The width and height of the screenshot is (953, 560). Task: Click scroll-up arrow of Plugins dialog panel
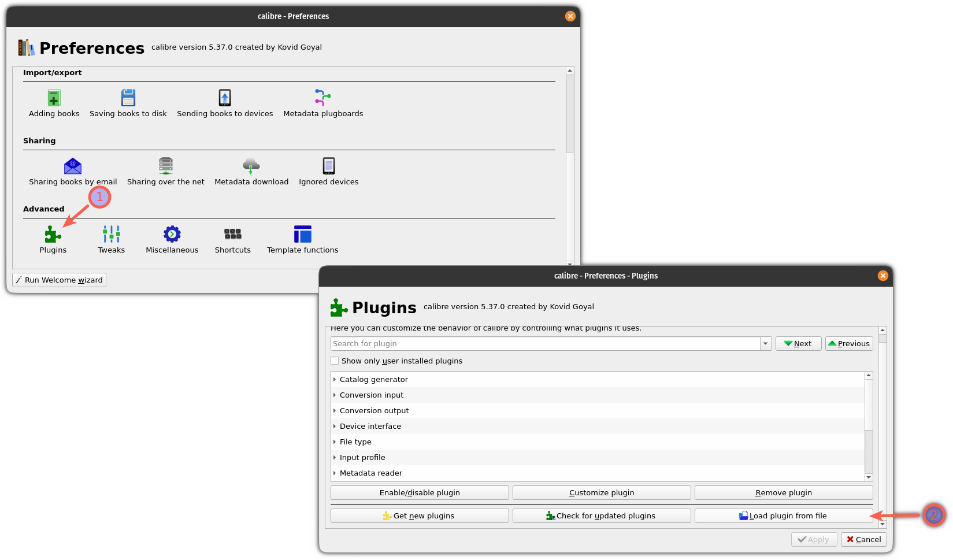(882, 331)
